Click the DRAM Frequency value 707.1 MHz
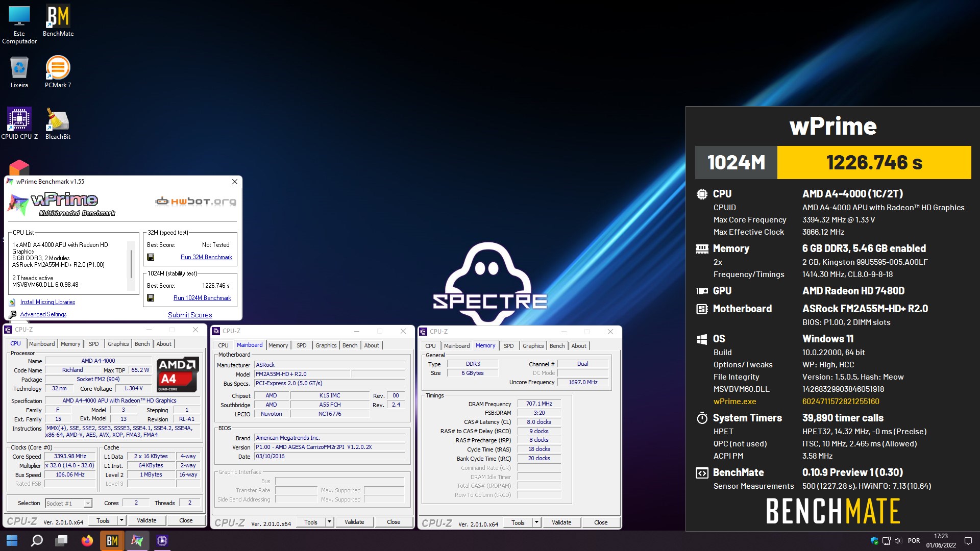The width and height of the screenshot is (980, 551). click(x=539, y=404)
